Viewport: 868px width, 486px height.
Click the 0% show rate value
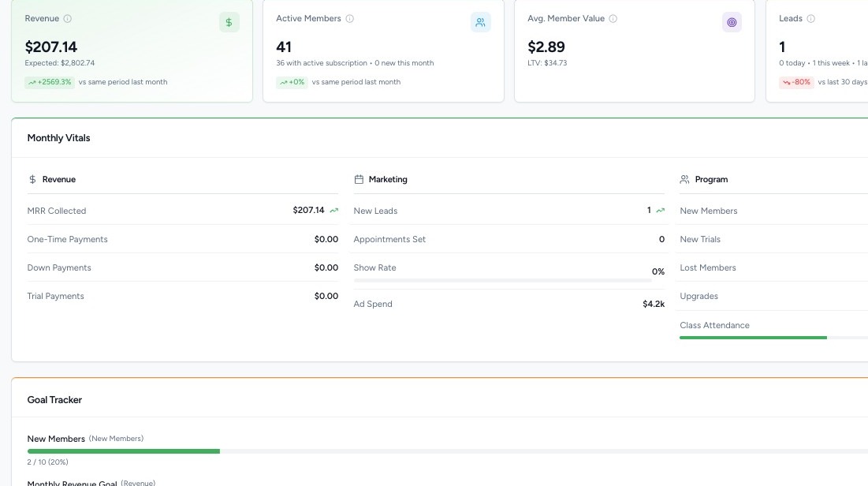pos(658,271)
